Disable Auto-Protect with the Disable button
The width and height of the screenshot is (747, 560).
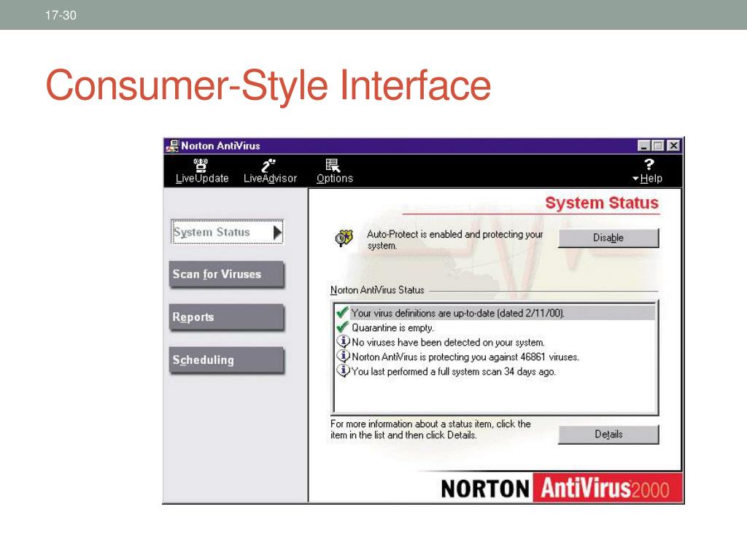coord(608,238)
